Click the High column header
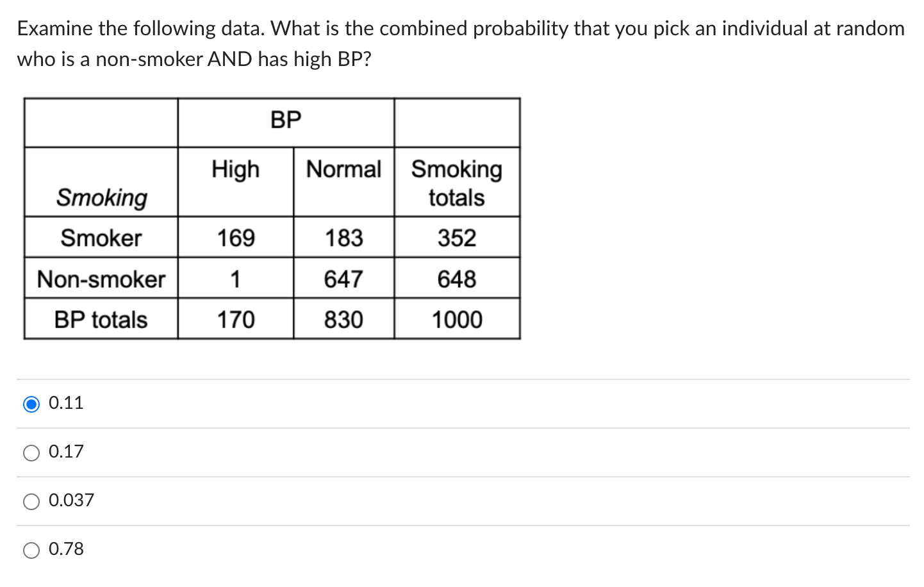924x587 pixels. click(235, 170)
